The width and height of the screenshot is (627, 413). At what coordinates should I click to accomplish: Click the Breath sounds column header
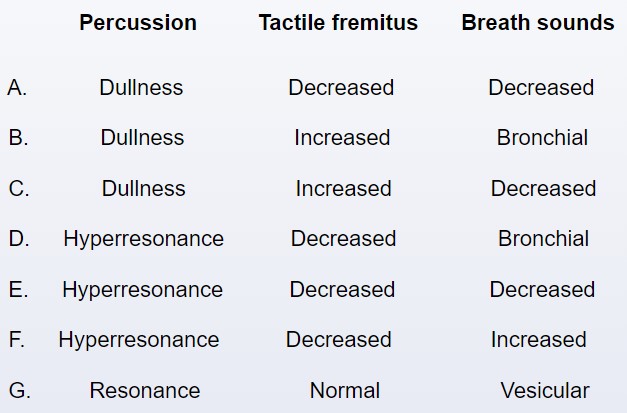(x=538, y=22)
